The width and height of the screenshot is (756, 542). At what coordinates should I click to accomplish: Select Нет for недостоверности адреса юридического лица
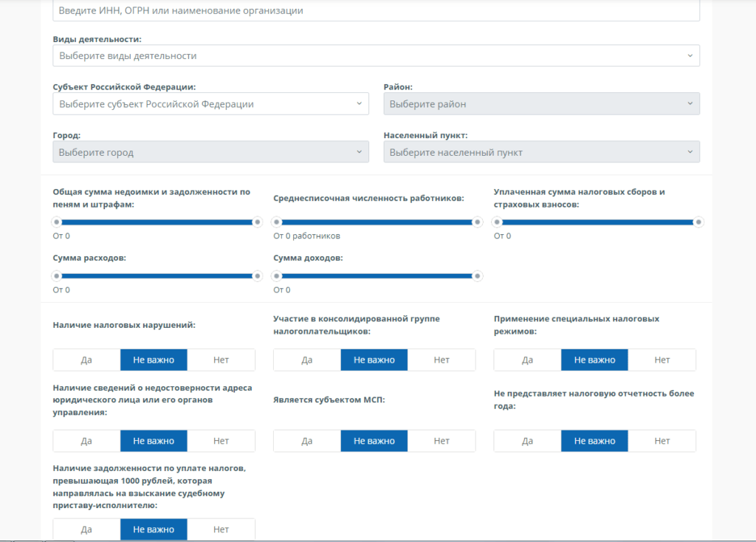[x=221, y=442]
